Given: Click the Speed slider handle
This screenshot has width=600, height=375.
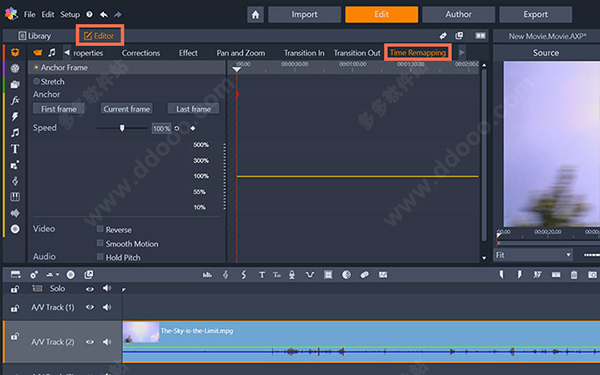Looking at the screenshot, I should 122,128.
